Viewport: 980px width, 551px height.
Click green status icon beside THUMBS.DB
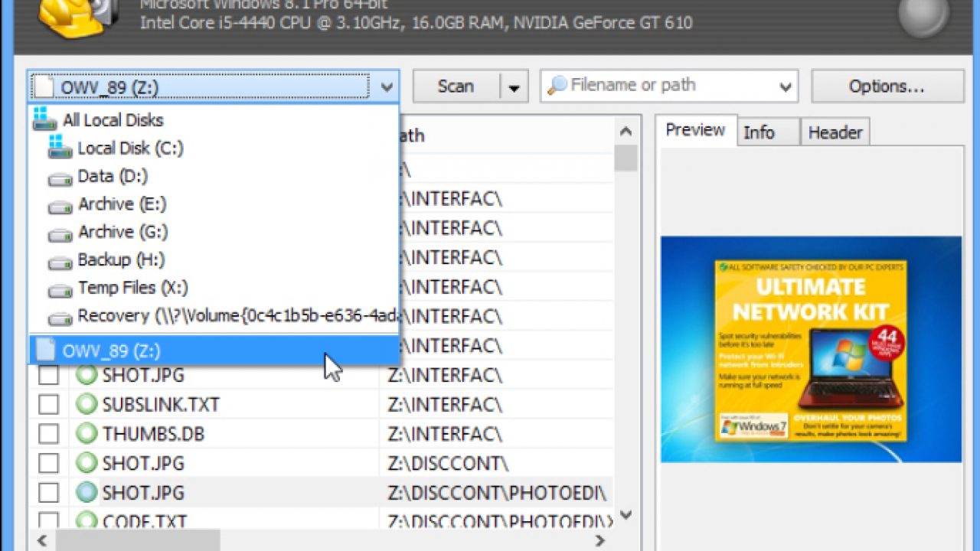87,434
